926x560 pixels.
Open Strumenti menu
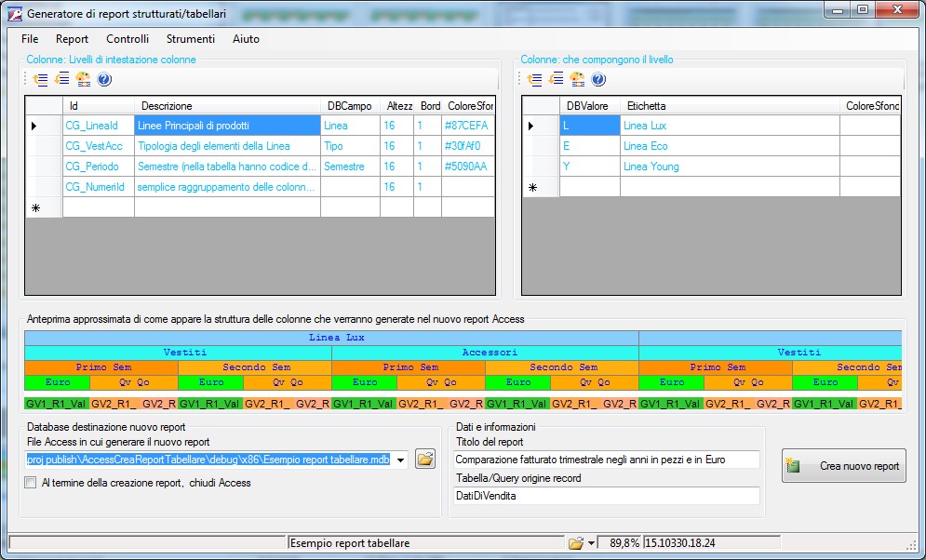(x=191, y=39)
